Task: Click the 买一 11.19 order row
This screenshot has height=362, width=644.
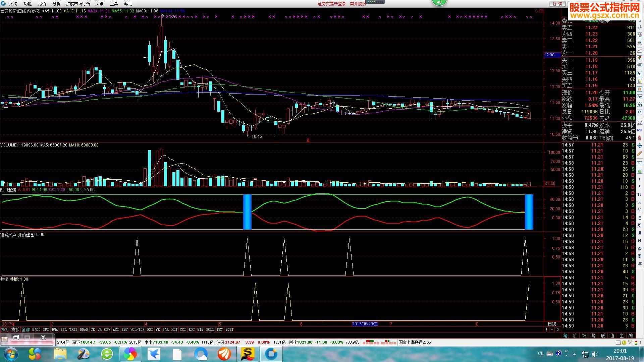Action: point(599,60)
